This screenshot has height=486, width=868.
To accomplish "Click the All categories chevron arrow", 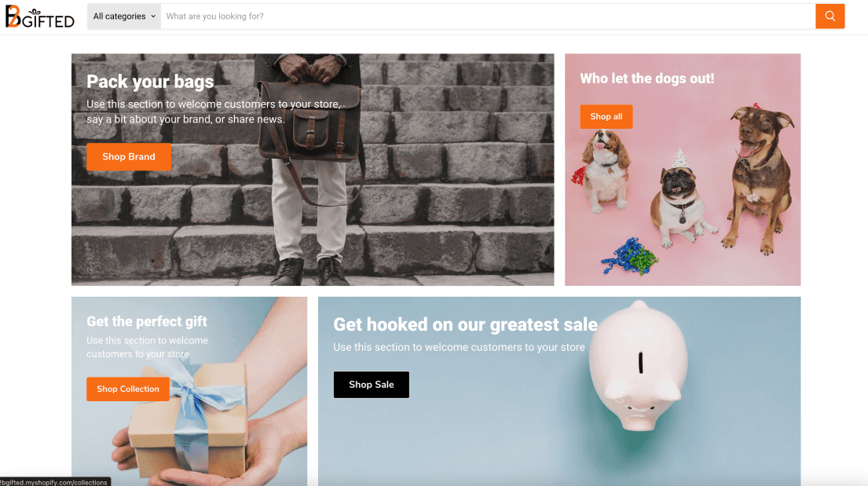I will point(153,16).
